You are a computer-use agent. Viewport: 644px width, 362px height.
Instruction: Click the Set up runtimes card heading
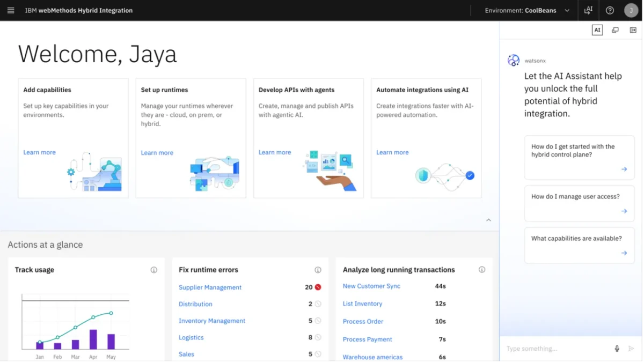pos(164,90)
